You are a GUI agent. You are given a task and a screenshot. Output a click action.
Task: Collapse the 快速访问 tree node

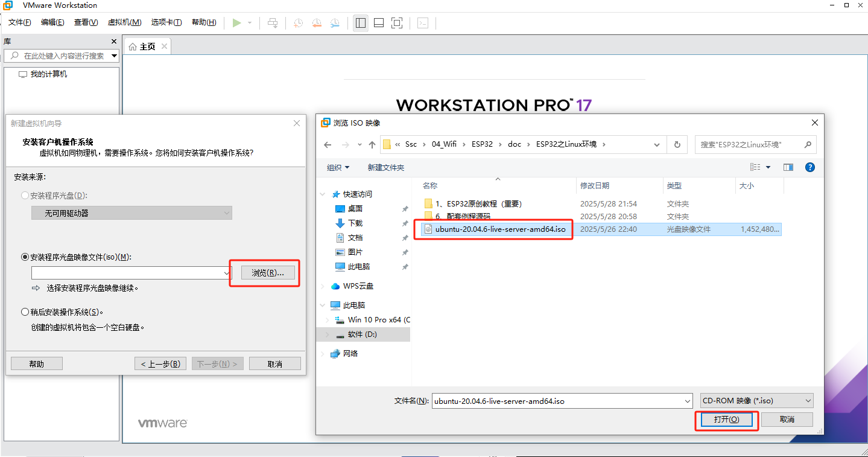coord(323,194)
